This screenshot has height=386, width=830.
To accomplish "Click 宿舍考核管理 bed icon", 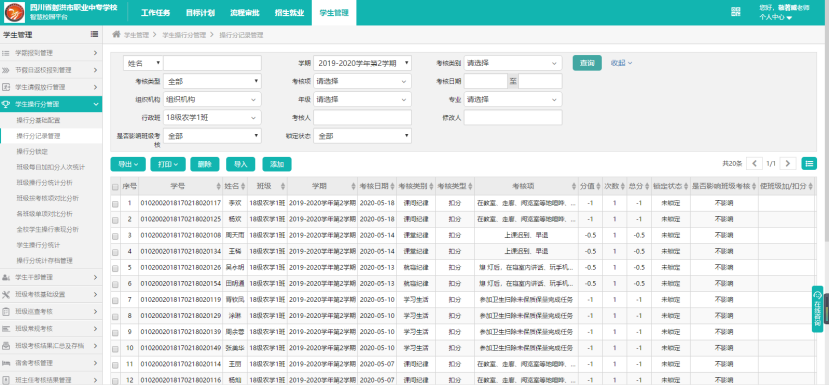I will 6,363.
